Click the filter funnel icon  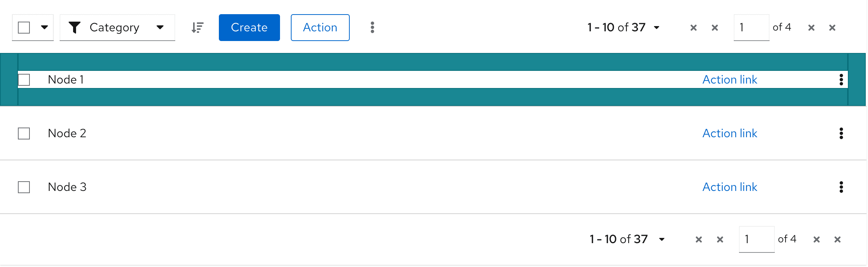(75, 28)
